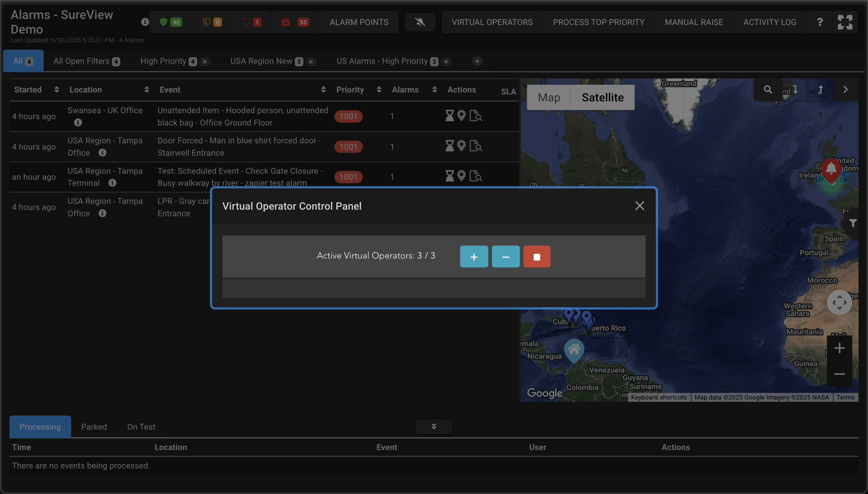Open Activity Log
This screenshot has height=494, width=868.
point(770,22)
